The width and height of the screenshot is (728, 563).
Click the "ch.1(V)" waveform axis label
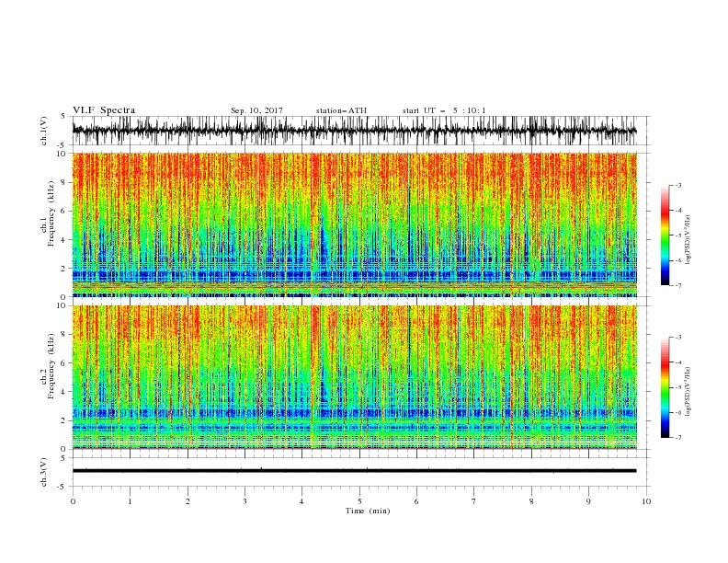coord(44,131)
